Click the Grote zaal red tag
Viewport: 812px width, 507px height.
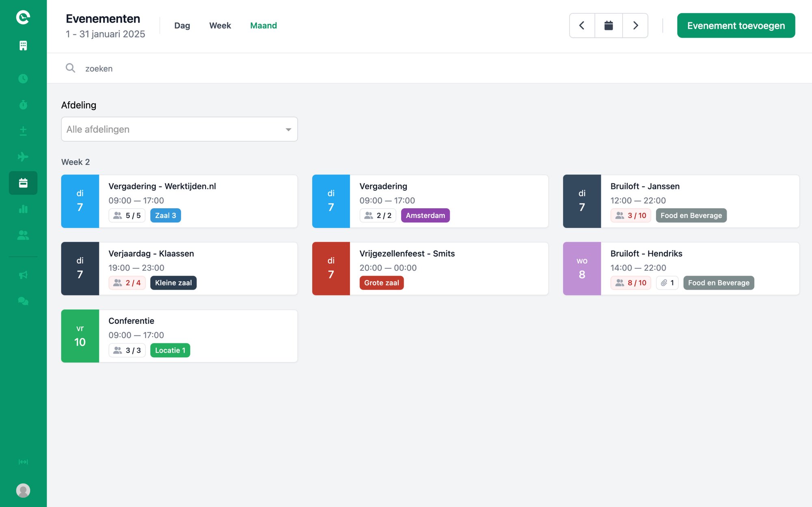click(x=381, y=283)
